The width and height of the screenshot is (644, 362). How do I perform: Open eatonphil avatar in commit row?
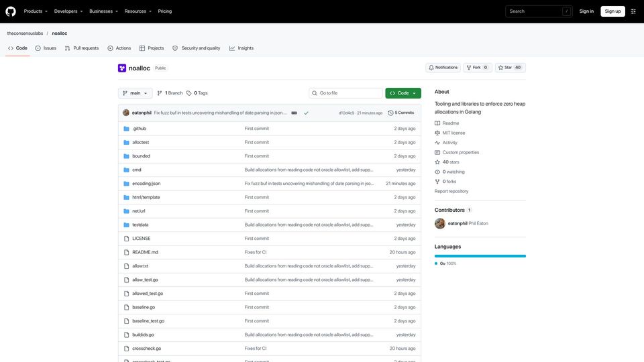(126, 113)
